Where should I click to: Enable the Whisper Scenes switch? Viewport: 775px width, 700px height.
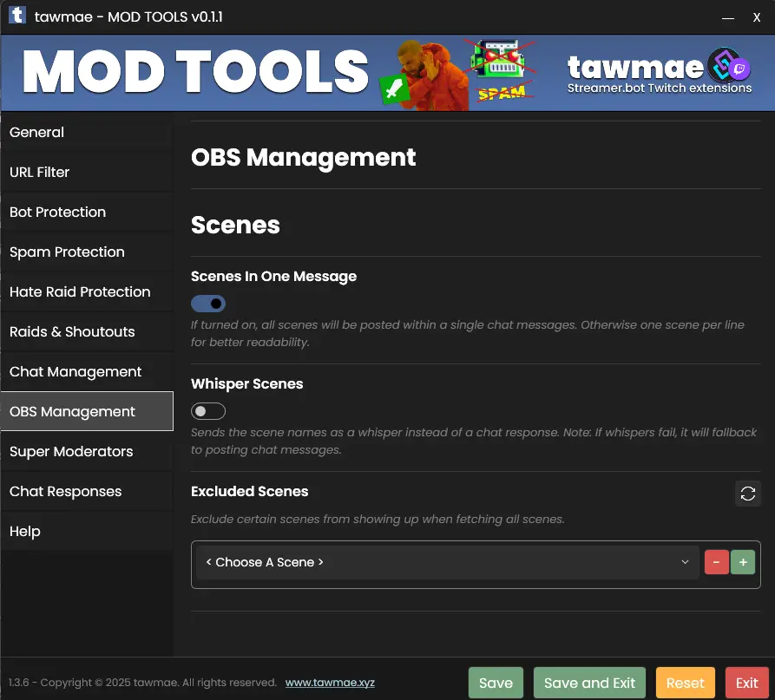click(x=208, y=411)
